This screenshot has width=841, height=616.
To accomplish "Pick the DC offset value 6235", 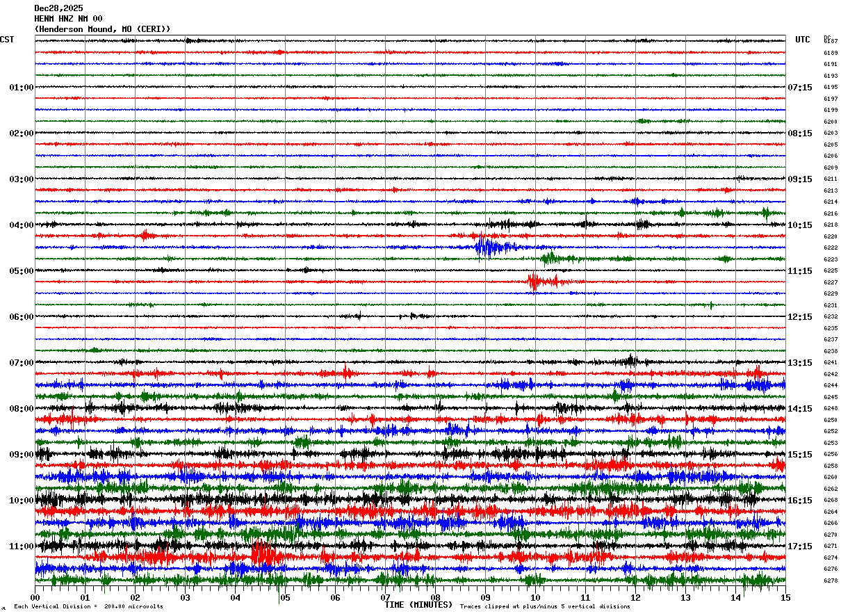I will pos(831,328).
